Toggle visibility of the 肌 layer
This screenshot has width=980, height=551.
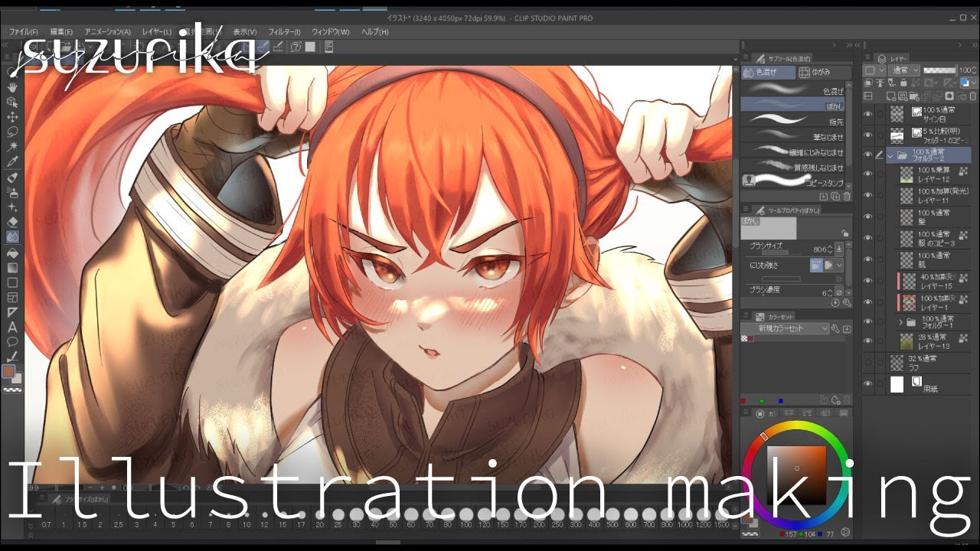pos(868,259)
